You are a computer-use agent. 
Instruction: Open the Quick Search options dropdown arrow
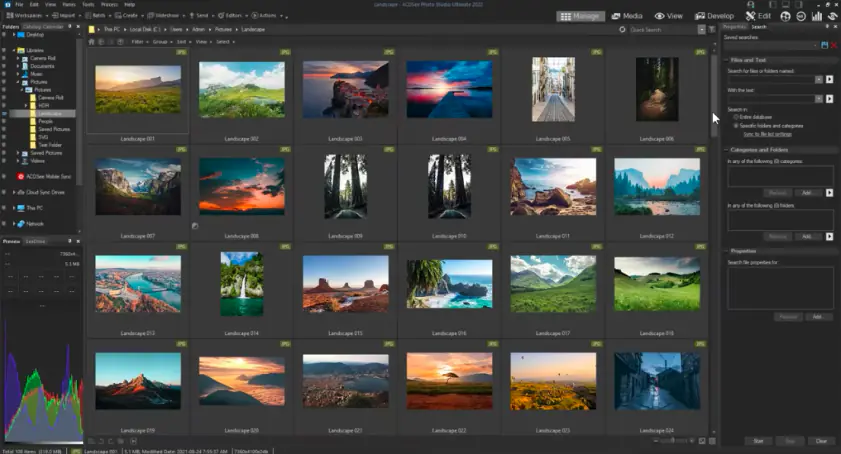click(x=701, y=30)
